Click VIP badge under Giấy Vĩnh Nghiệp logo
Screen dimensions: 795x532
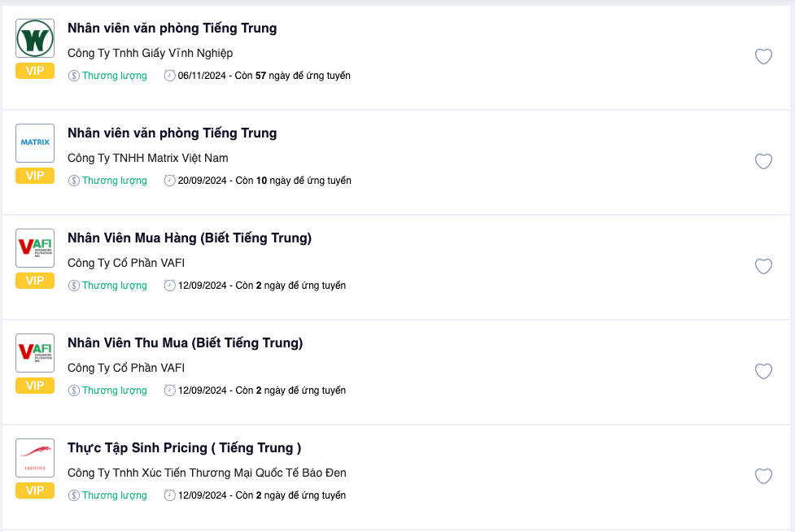pos(35,71)
